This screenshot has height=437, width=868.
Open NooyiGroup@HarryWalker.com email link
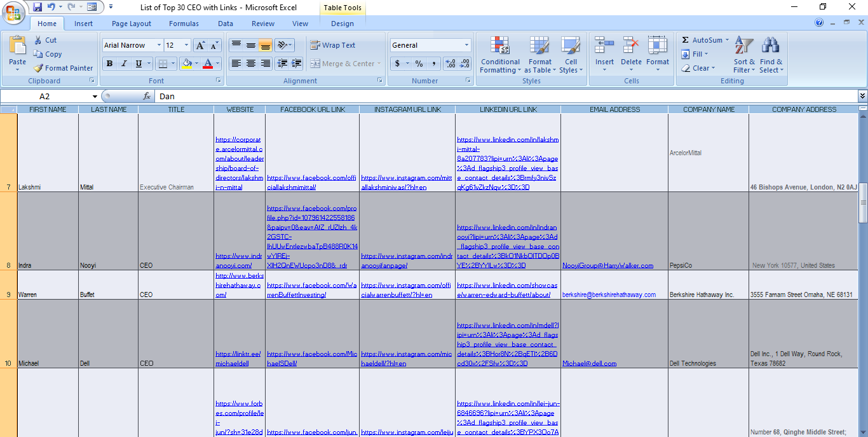pos(608,265)
